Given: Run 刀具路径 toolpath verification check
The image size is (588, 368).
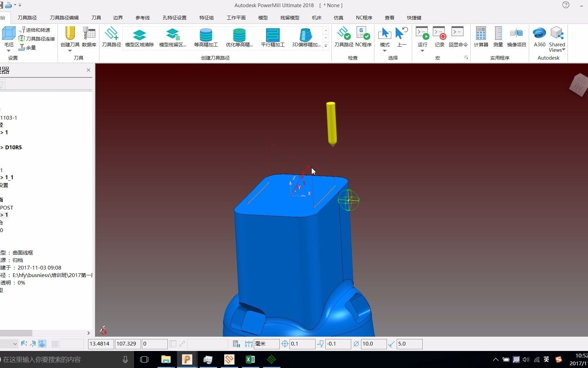Looking at the screenshot, I should pyautogui.click(x=344, y=37).
